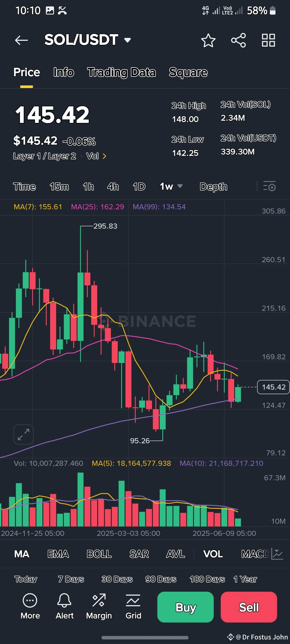Open the share icon
The width and height of the screenshot is (290, 644).
[x=238, y=41]
